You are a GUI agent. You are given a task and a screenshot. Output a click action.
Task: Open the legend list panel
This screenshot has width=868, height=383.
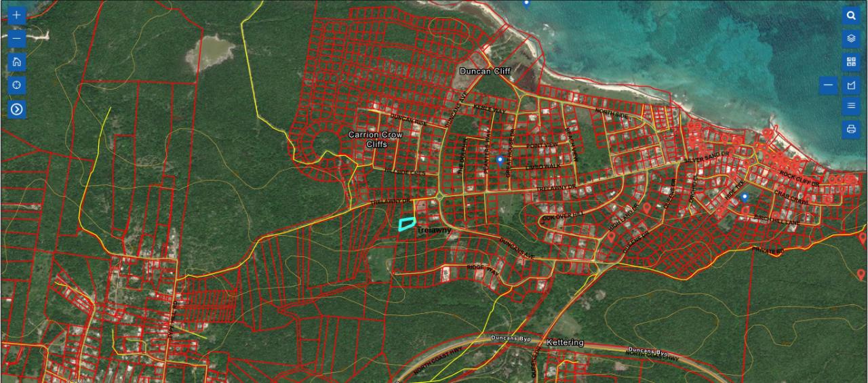pyautogui.click(x=851, y=106)
